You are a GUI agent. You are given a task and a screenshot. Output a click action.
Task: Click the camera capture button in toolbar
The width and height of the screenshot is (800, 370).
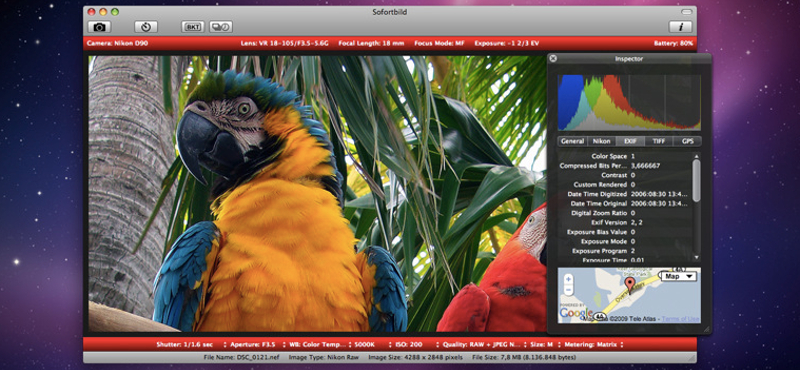point(99,27)
